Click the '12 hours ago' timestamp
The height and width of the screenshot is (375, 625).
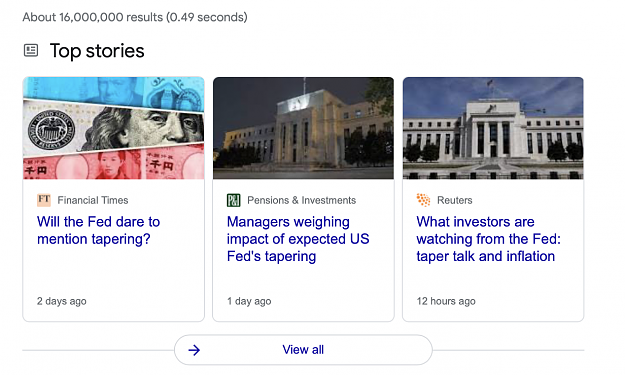point(446,301)
